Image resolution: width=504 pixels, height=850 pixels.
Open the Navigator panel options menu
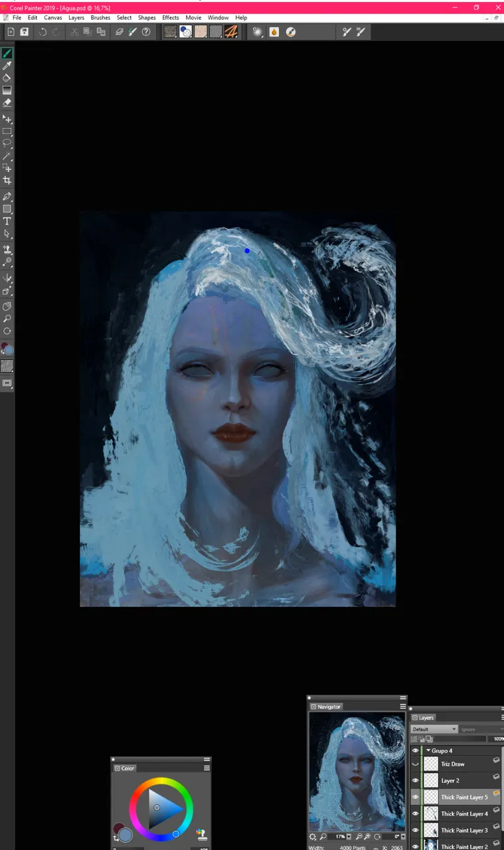coord(402,707)
